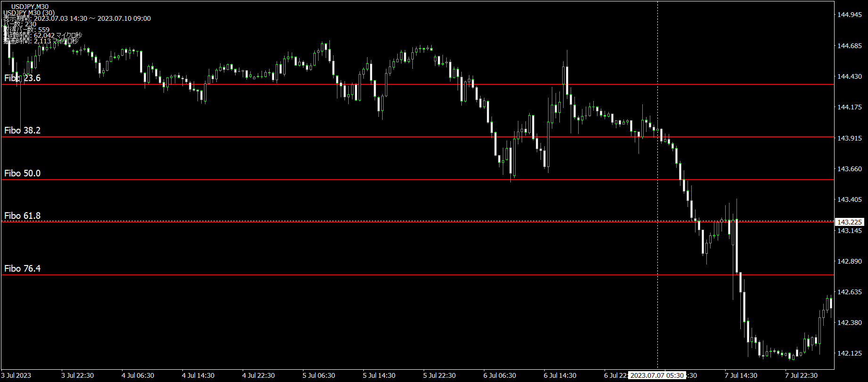
Task: Click the 5 Jul 06:30 time axis label
Action: (319, 375)
